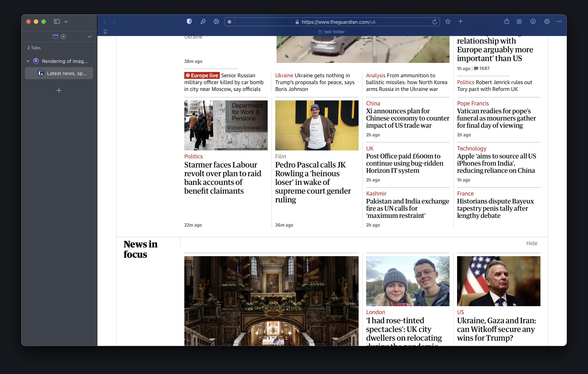
Task: Toggle the bookmarks bar icon
Action: [x=105, y=32]
